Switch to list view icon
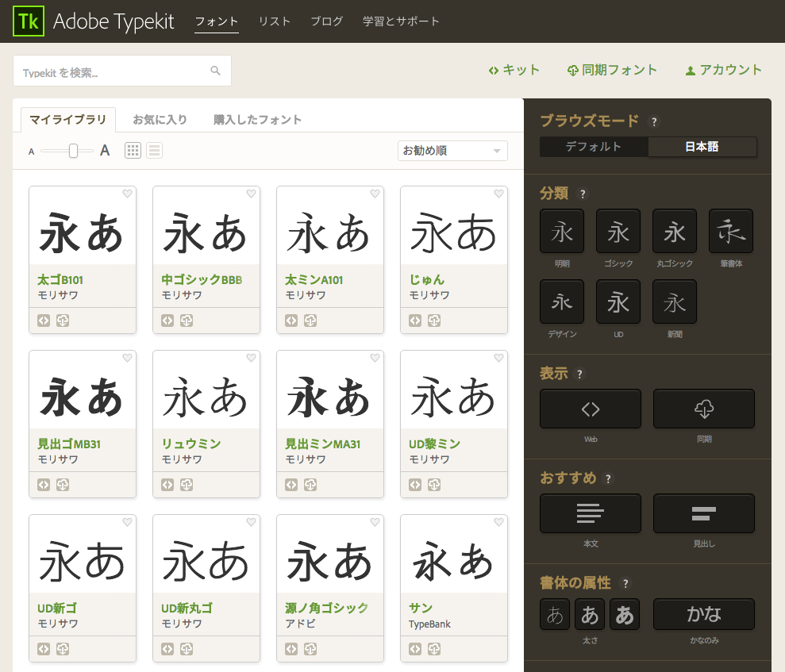The height and width of the screenshot is (672, 785). pos(154,151)
